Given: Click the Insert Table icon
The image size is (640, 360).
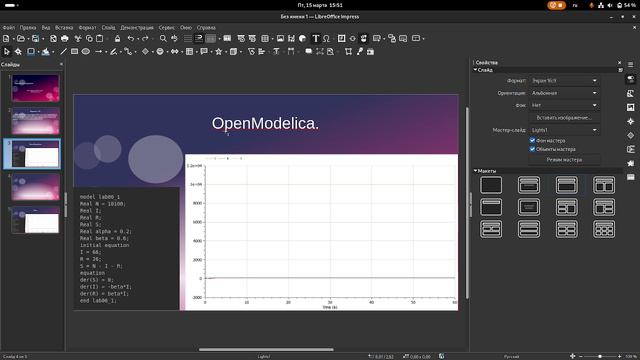Looking at the screenshot, I should tap(265, 38).
